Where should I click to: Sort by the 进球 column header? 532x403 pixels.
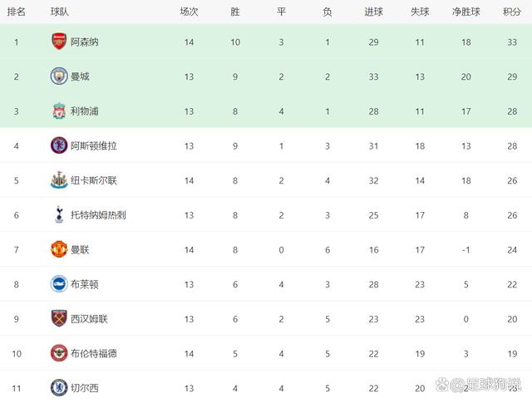373,12
